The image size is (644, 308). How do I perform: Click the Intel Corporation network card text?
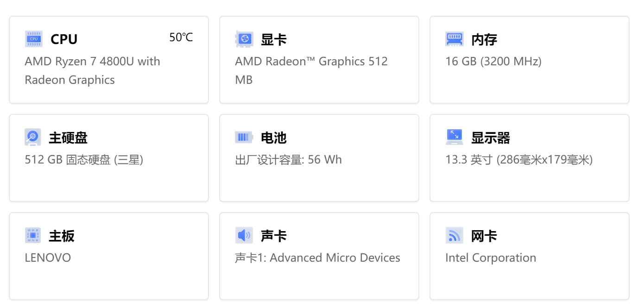(x=490, y=258)
